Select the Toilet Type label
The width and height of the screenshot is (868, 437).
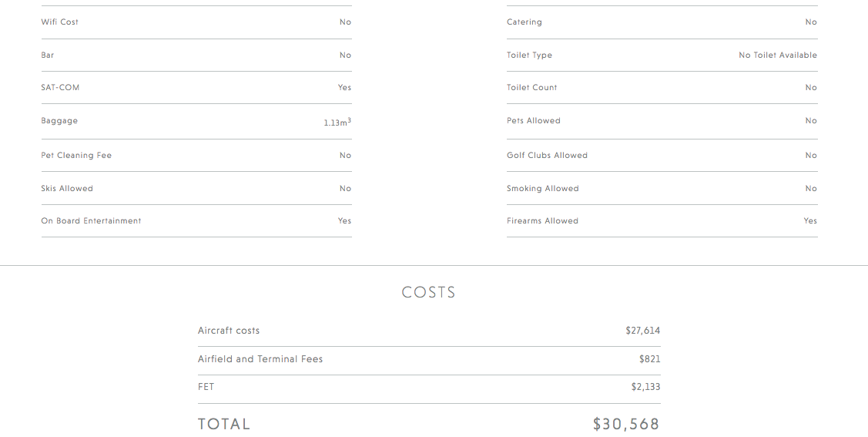pos(529,55)
